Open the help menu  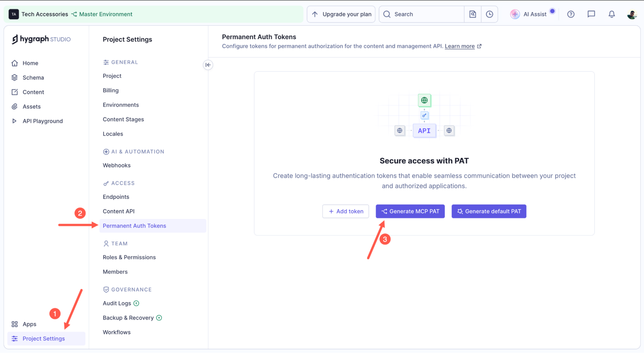point(571,14)
